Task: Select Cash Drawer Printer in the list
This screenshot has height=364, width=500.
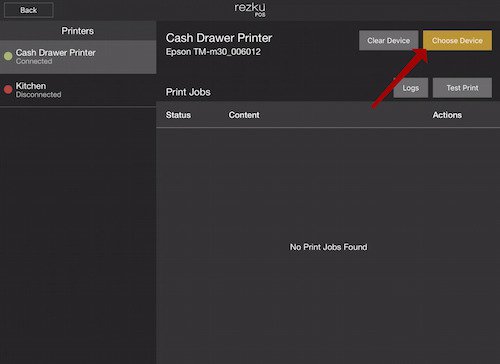Action: click(78, 57)
